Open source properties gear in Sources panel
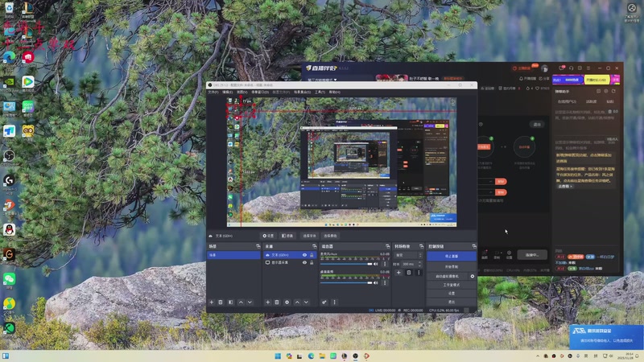This screenshot has width=644, height=362. coord(287,302)
